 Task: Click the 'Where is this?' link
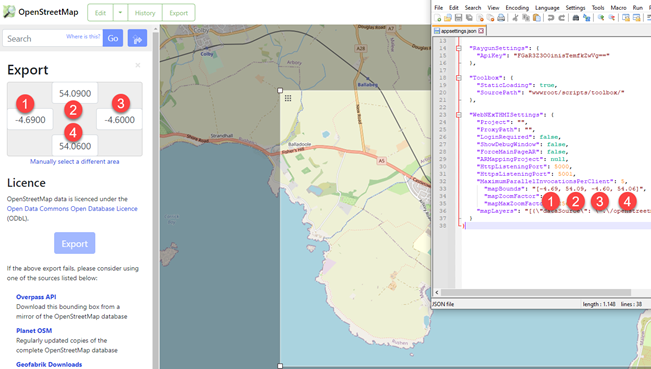pyautogui.click(x=83, y=37)
